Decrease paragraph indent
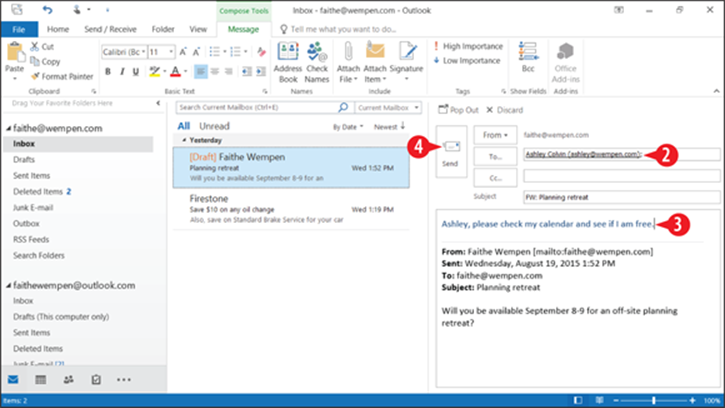This screenshot has width=725, height=408. [247, 71]
